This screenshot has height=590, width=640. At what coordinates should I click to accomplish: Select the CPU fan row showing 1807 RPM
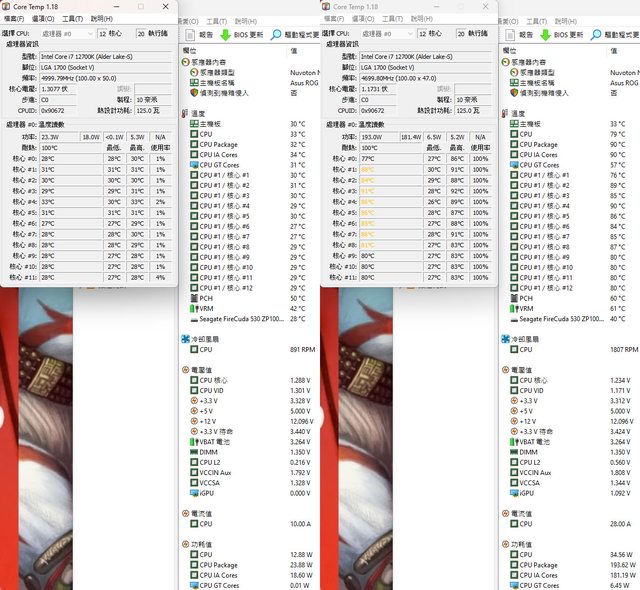pyautogui.click(x=526, y=350)
